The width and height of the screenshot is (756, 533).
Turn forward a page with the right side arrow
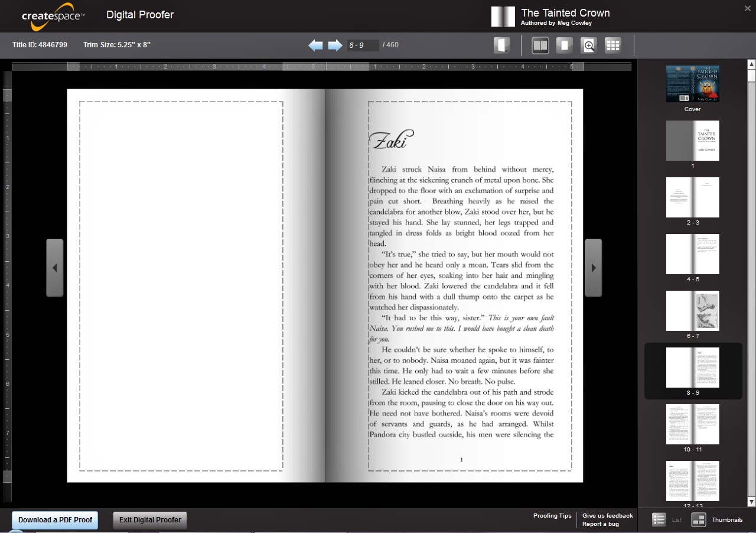(594, 268)
